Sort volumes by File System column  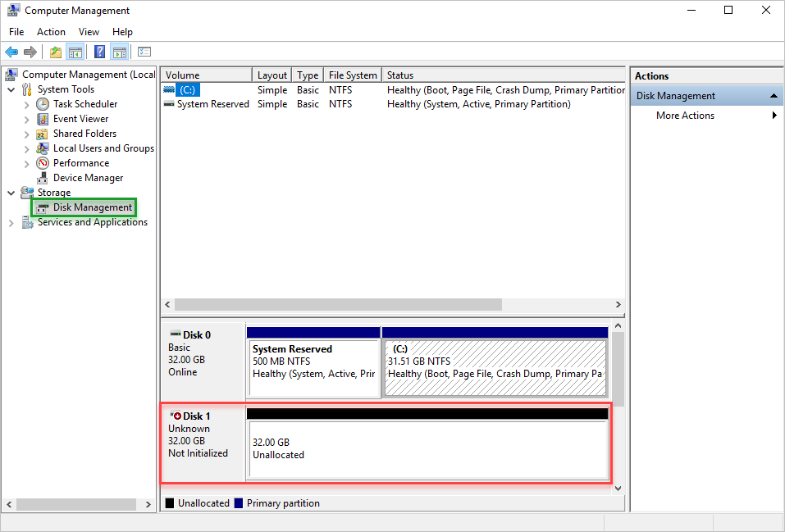(x=353, y=75)
